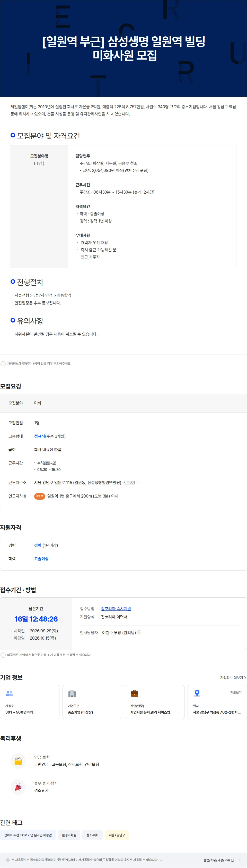The width and height of the screenshot is (247, 868).
Task: Click the location pin icon
Action: pos(197,693)
